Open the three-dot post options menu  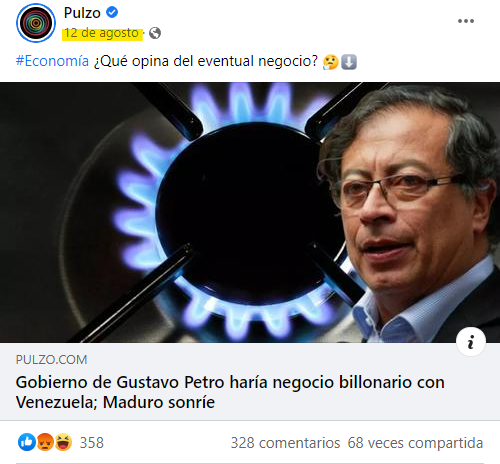point(466,21)
